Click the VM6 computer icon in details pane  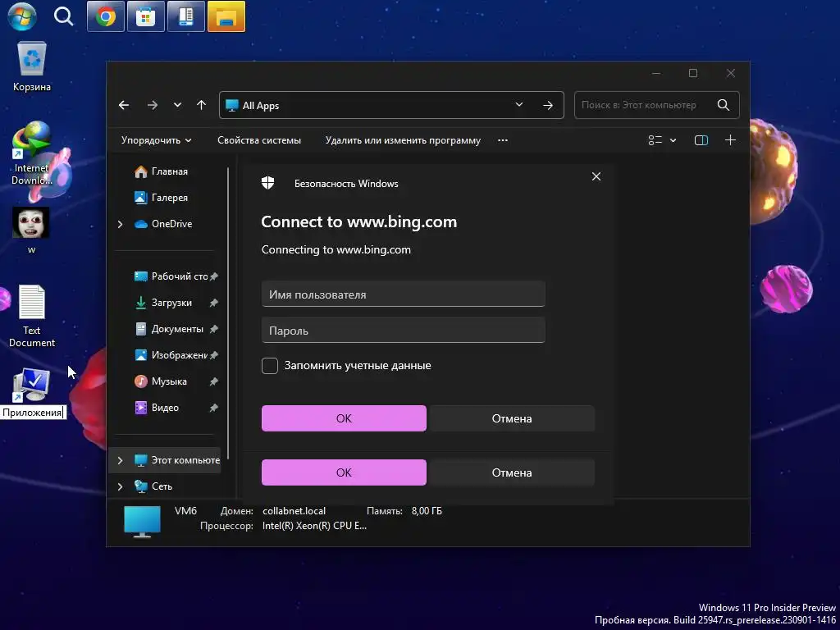(x=142, y=521)
